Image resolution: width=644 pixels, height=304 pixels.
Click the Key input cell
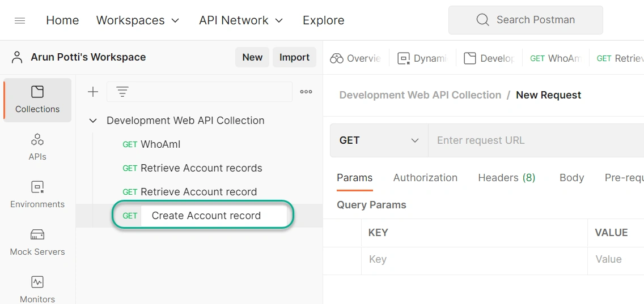point(474,259)
